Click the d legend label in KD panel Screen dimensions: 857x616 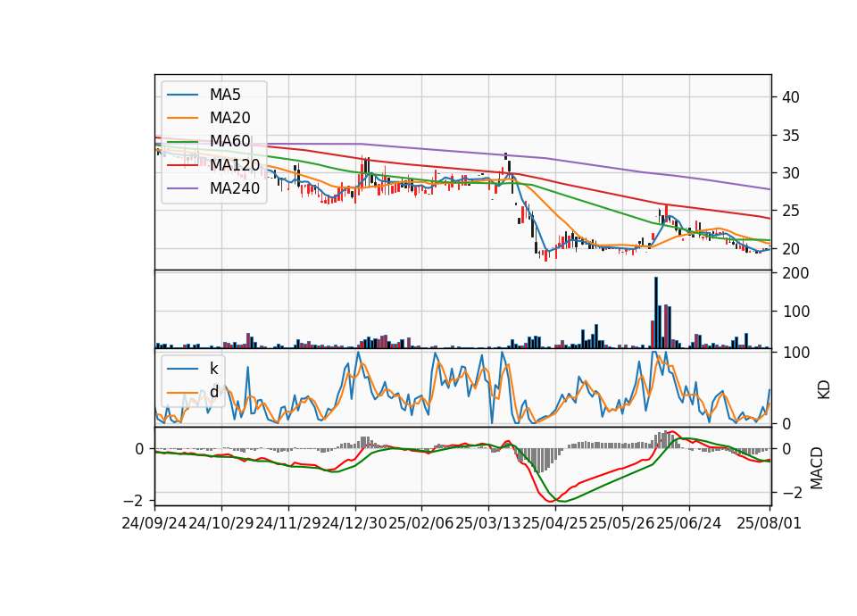[x=213, y=392]
